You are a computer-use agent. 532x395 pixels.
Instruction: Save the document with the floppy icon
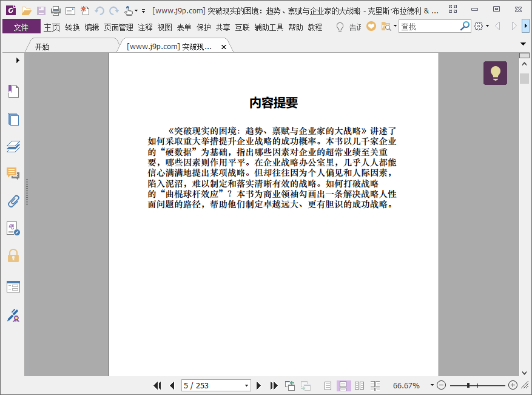(41, 11)
